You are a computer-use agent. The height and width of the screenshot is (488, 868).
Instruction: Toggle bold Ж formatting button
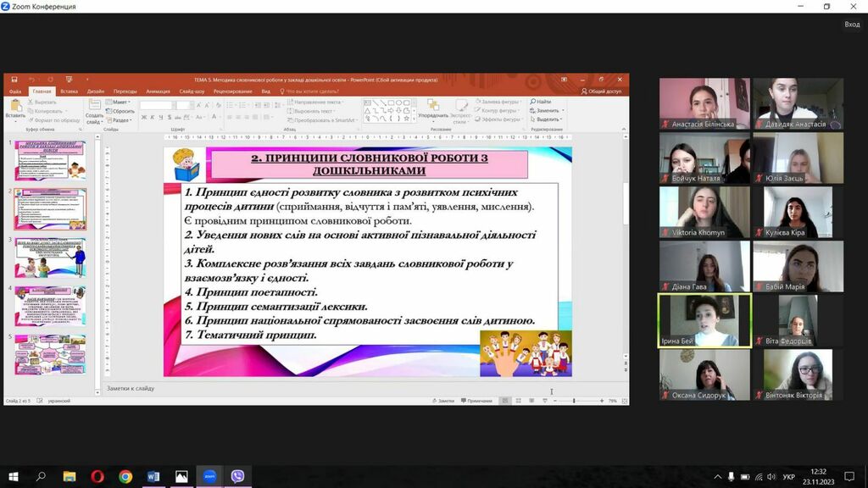pos(144,117)
